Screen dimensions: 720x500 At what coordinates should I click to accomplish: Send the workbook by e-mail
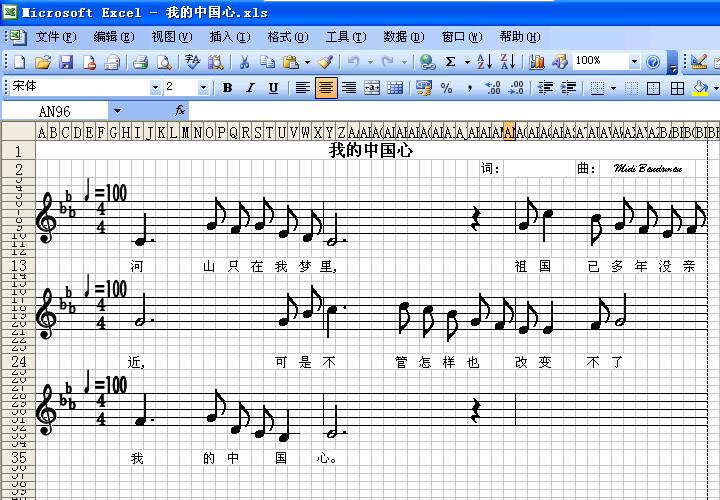pos(112,62)
